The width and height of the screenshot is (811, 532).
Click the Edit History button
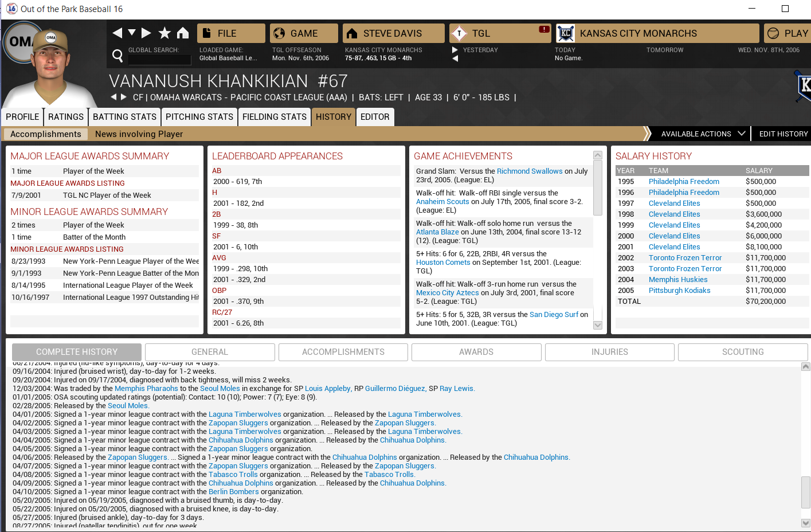pos(783,134)
